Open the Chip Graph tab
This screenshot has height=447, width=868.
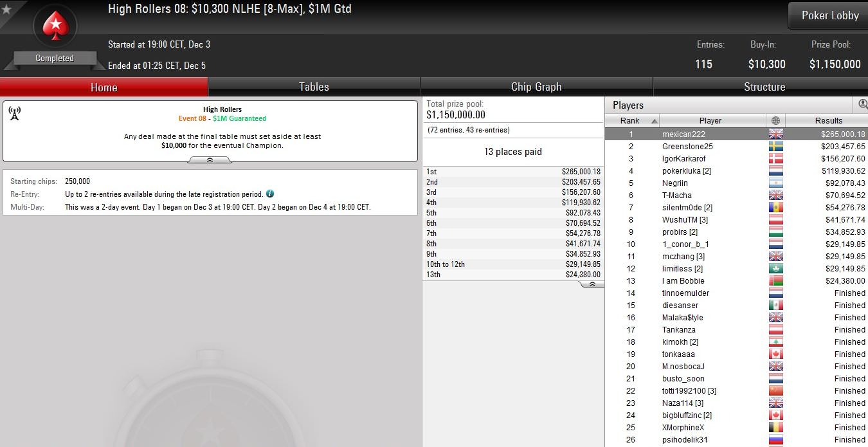click(536, 87)
